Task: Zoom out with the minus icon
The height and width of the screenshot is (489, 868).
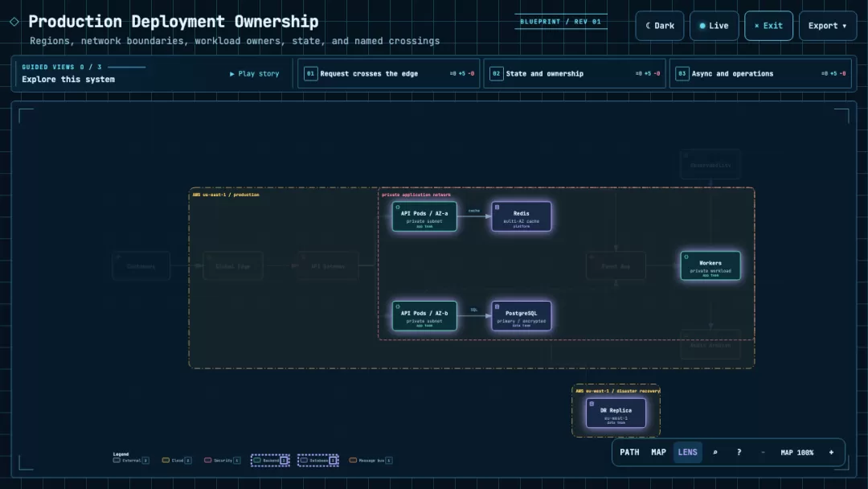Action: point(763,453)
